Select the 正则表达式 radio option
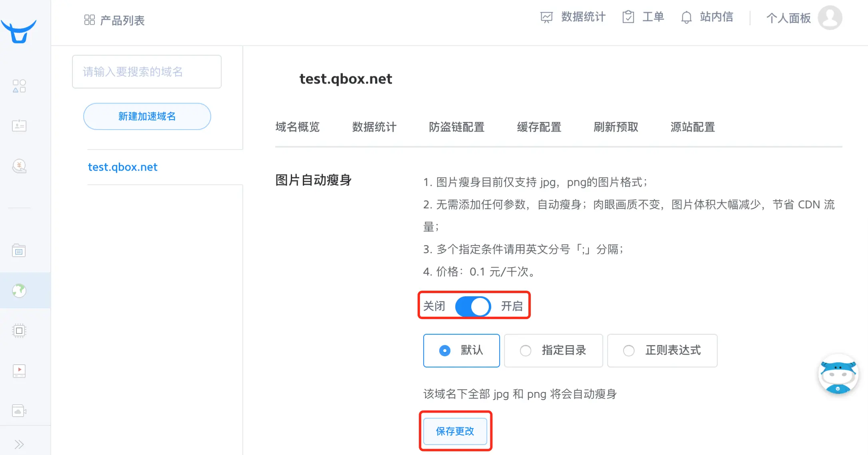The width and height of the screenshot is (868, 455). [662, 351]
